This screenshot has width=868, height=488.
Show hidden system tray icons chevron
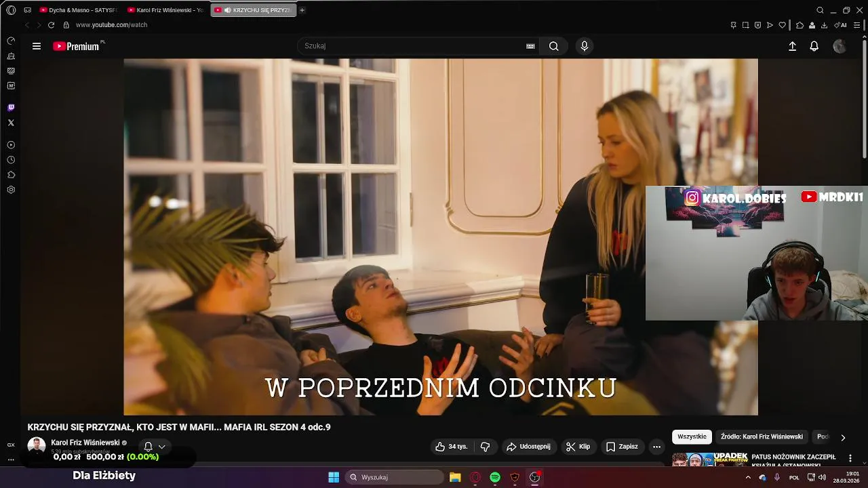(748, 477)
